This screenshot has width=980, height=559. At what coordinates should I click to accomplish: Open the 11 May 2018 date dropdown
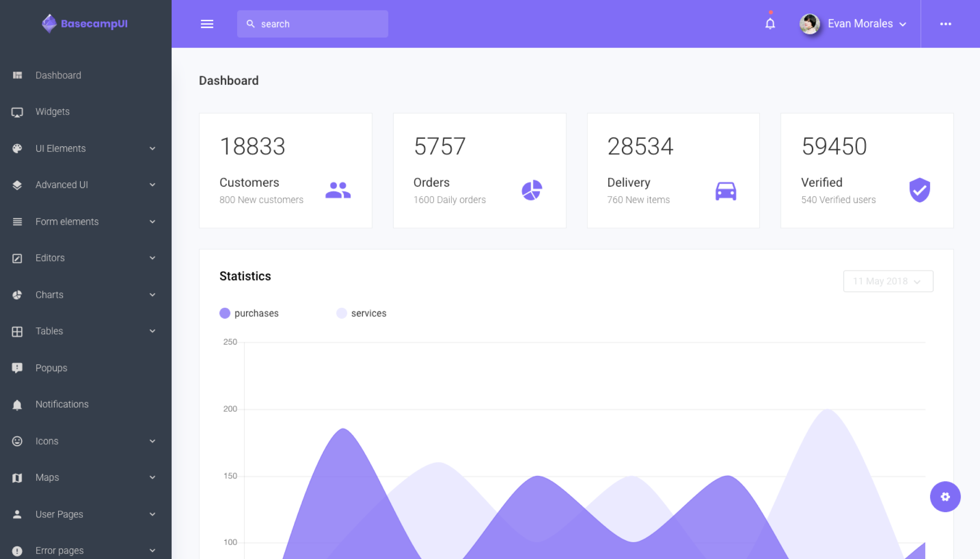click(x=888, y=281)
